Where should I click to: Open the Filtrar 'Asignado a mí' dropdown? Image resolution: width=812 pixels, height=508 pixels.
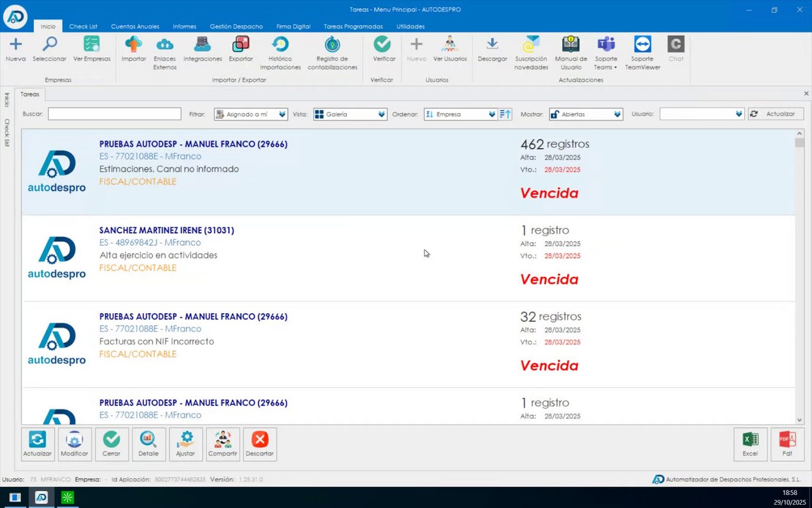pyautogui.click(x=251, y=114)
